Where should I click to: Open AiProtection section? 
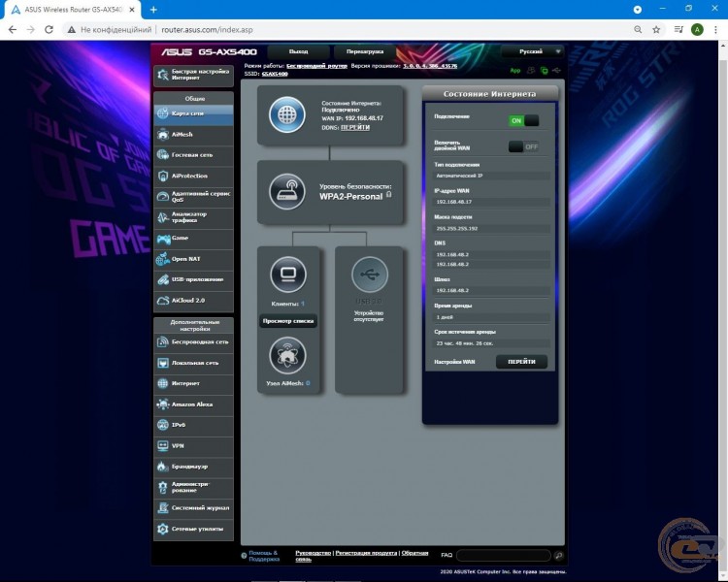tap(193, 176)
